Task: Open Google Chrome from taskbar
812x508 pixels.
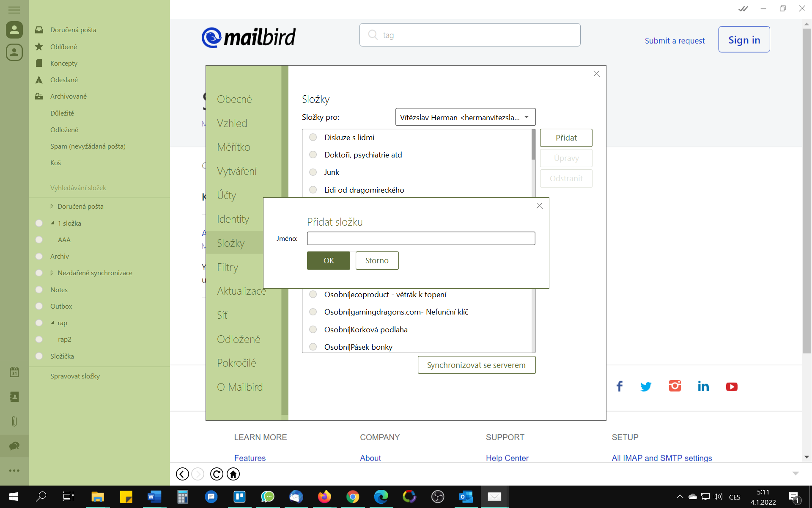Action: (353, 497)
